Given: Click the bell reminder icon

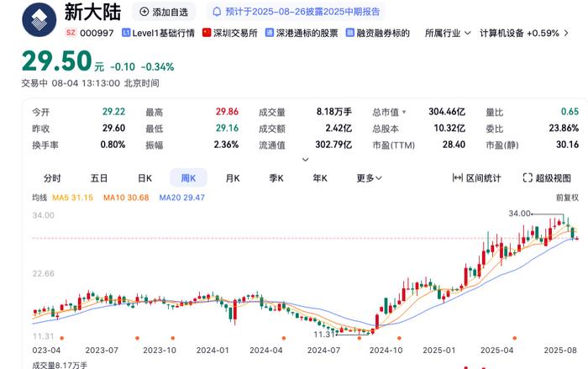Looking at the screenshot, I should pos(217,12).
